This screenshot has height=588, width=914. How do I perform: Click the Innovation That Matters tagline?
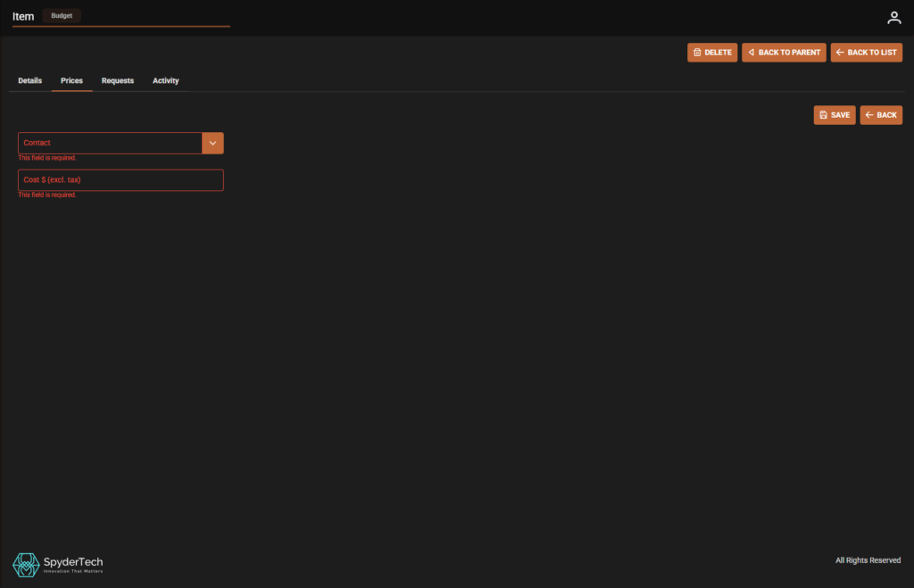point(73,571)
